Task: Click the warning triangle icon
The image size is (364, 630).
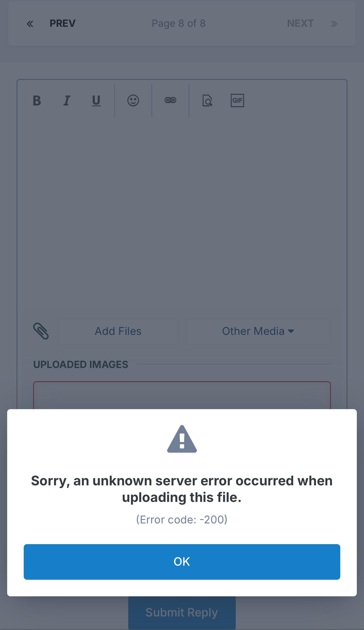Action: [x=182, y=439]
